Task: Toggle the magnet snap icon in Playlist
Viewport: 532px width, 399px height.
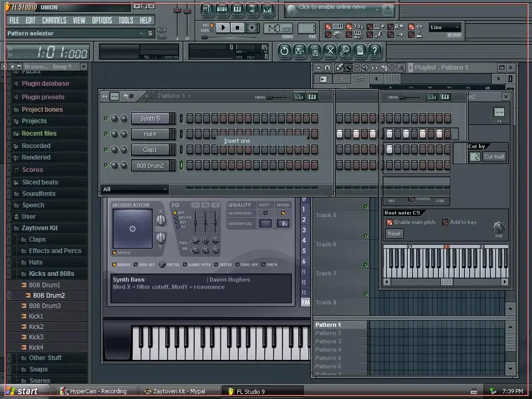Action: point(327,68)
